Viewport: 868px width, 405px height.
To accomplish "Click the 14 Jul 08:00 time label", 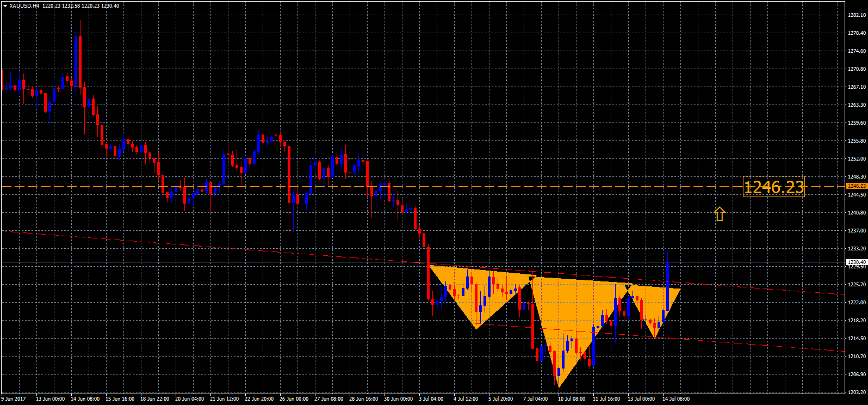I will (675, 399).
